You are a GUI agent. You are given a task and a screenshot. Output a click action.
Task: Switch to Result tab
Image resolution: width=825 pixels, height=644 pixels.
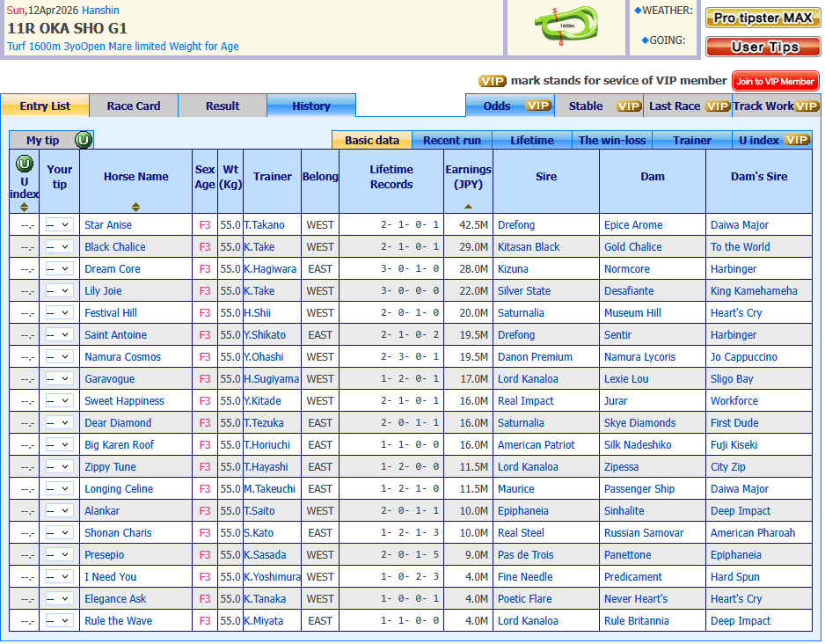[223, 106]
